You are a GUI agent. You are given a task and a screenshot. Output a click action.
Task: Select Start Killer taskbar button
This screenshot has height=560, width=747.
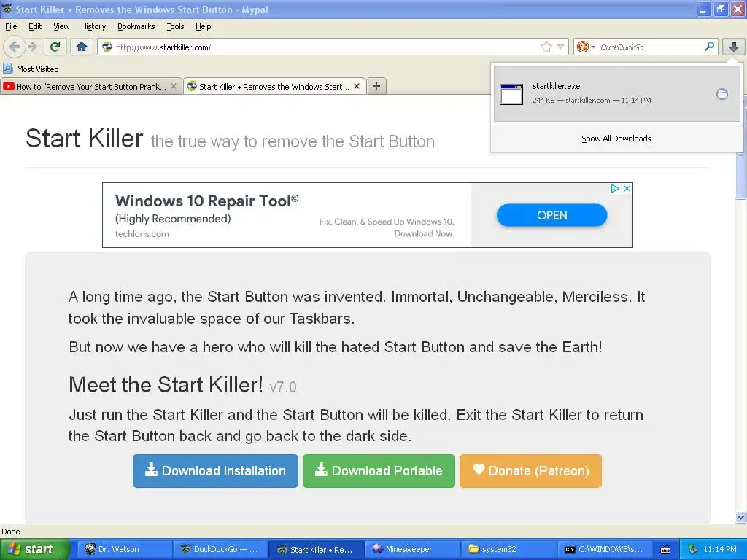(317, 549)
